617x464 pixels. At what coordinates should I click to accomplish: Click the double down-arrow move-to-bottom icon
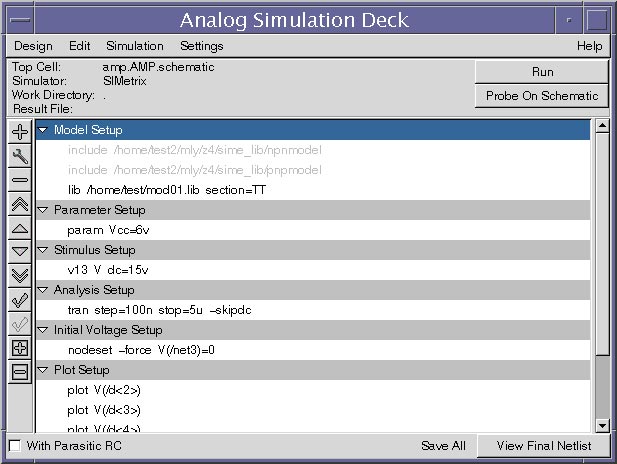click(x=20, y=276)
